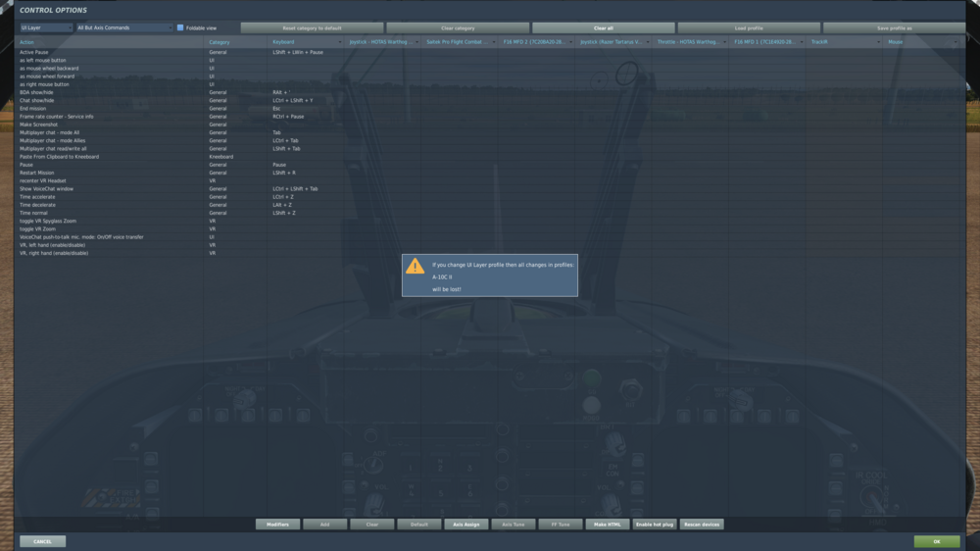Select the VoiceChat push-to-talk mic mode row

click(489, 237)
